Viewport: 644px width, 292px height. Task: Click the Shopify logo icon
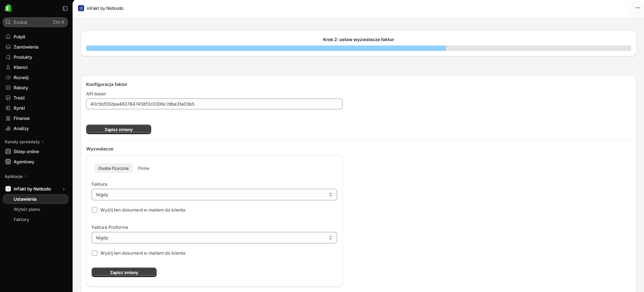[8, 8]
